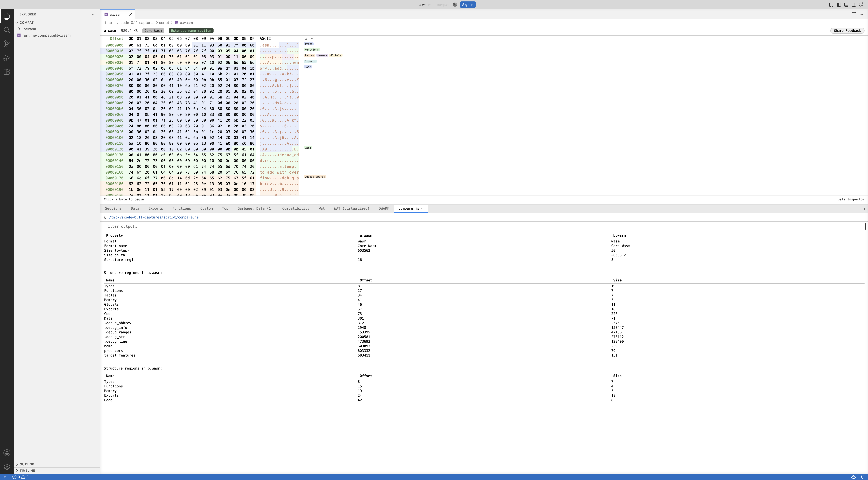
Task: Switch to the Sections tab
Action: [x=113, y=209]
